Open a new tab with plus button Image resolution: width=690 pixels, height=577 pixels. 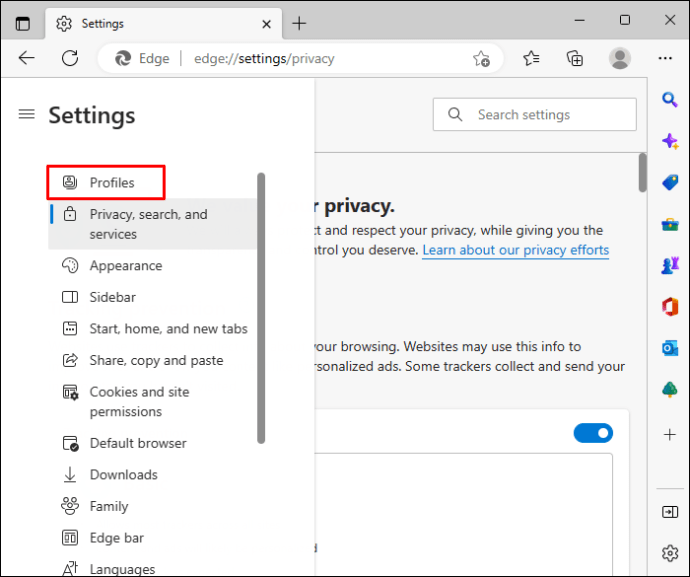pos(299,23)
